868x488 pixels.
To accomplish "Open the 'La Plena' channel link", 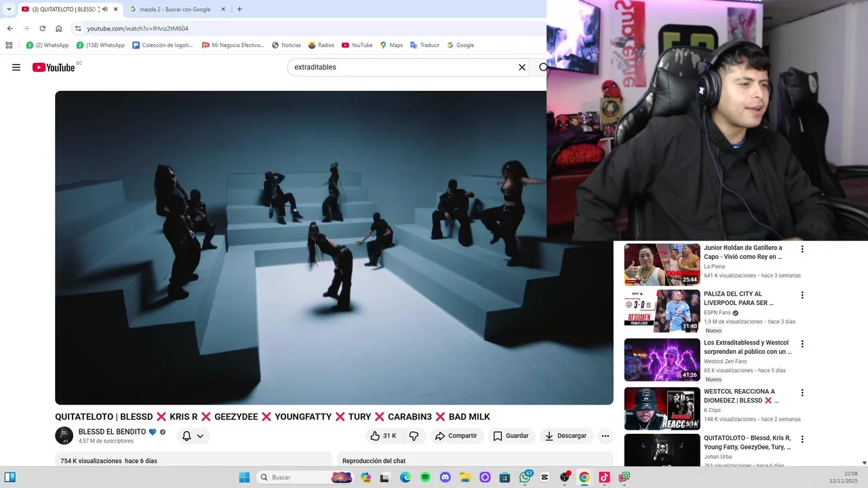I will tap(714, 266).
